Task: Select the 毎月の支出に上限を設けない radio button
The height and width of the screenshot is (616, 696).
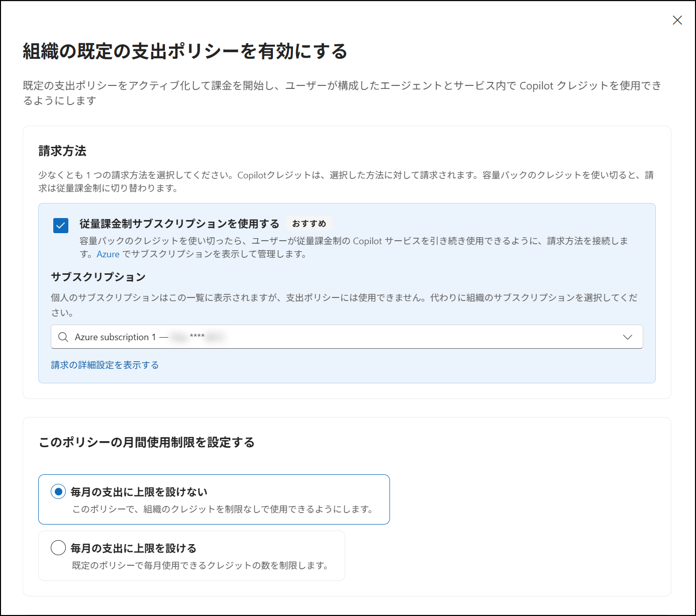Action: click(58, 491)
